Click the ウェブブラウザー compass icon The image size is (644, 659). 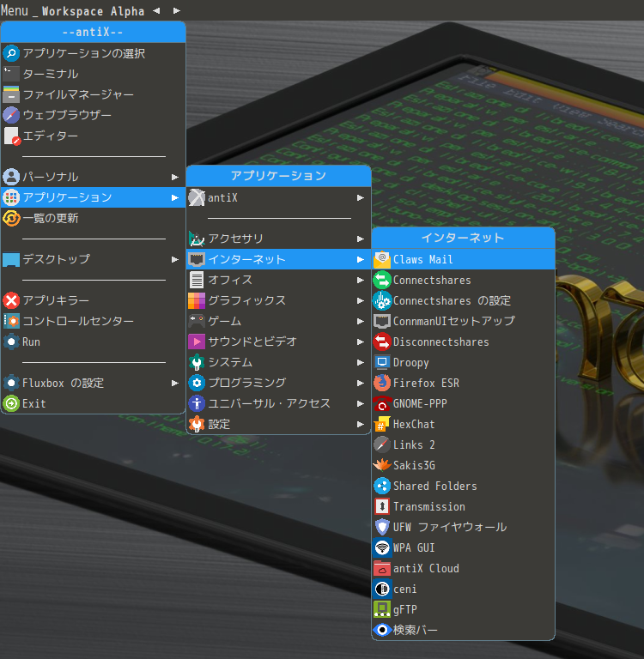(x=11, y=115)
